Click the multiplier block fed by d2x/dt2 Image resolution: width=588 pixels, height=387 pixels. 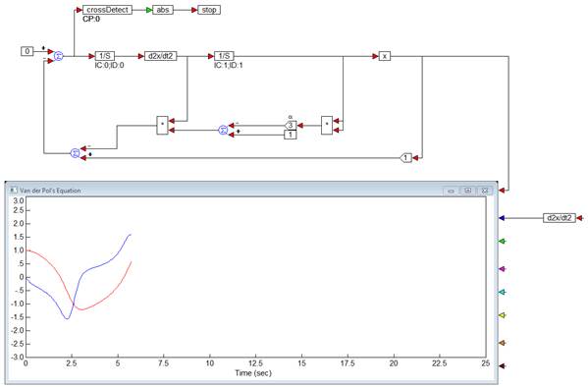[162, 126]
